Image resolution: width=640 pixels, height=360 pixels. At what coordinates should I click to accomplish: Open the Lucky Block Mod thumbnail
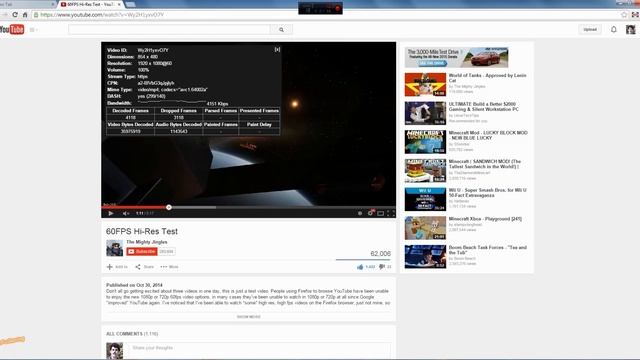[x=425, y=142]
